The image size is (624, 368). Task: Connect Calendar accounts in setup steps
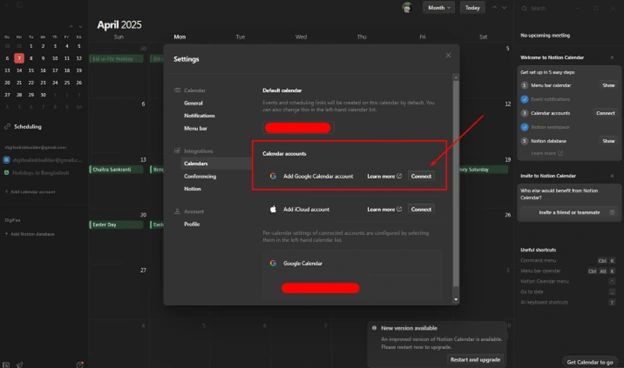(605, 113)
